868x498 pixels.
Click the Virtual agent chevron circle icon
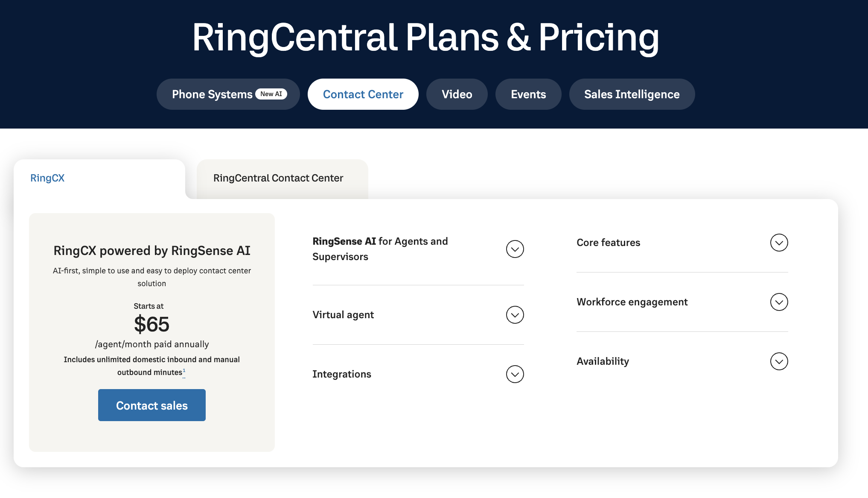tap(515, 315)
